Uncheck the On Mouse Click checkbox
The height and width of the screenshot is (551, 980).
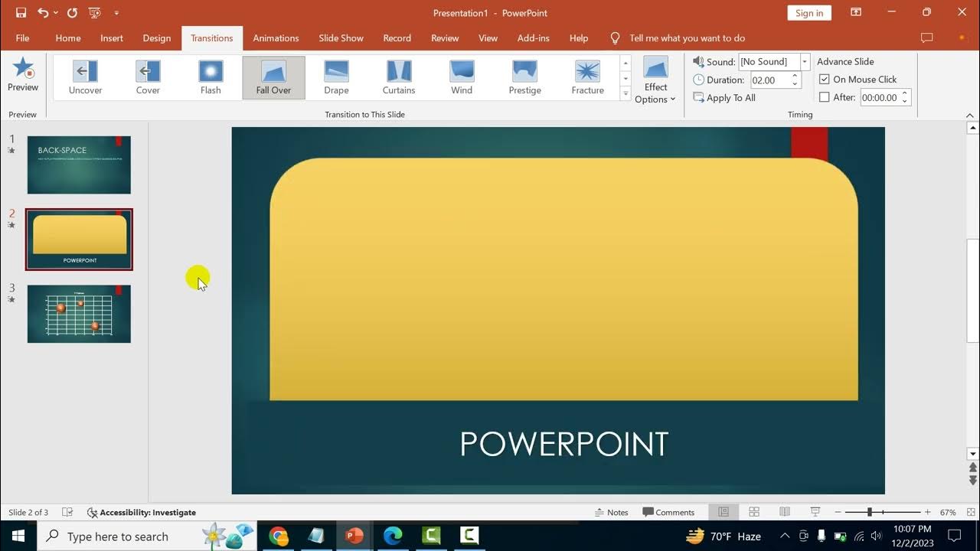[x=825, y=79]
